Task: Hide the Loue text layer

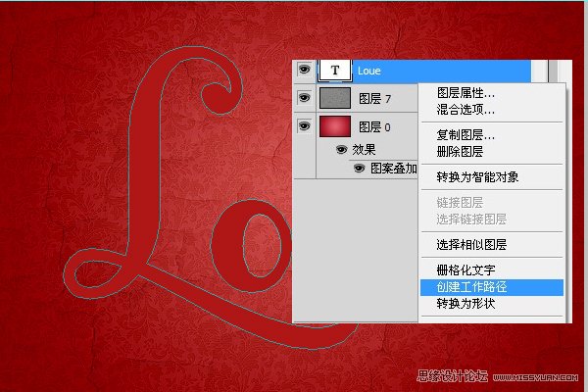Action: pos(304,69)
